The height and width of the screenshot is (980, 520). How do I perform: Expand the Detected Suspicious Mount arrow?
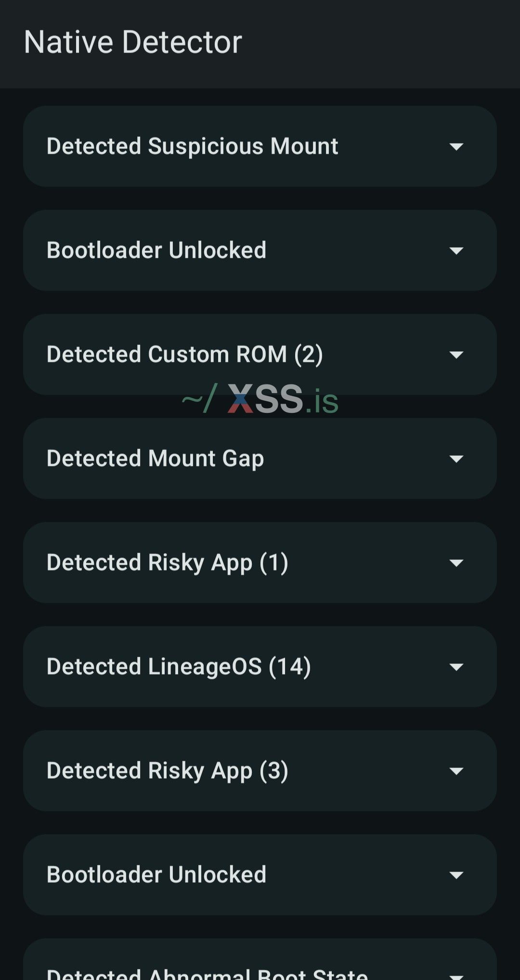coord(456,146)
